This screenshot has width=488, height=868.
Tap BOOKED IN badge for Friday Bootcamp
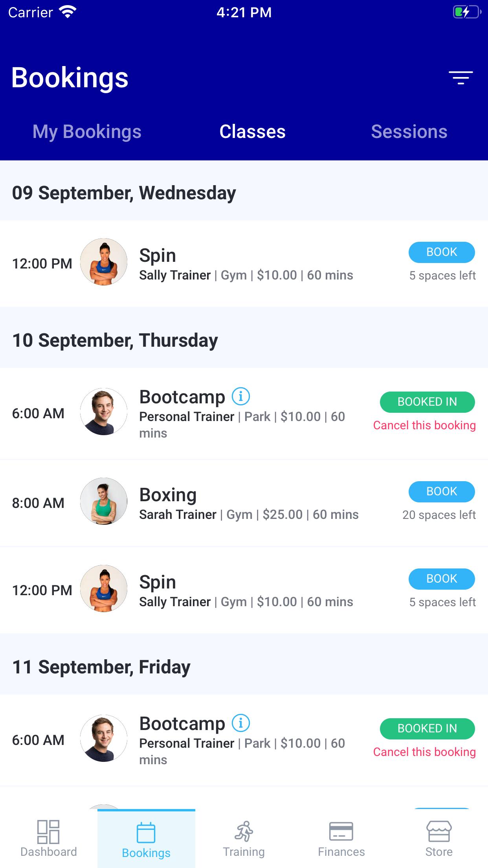tap(427, 729)
